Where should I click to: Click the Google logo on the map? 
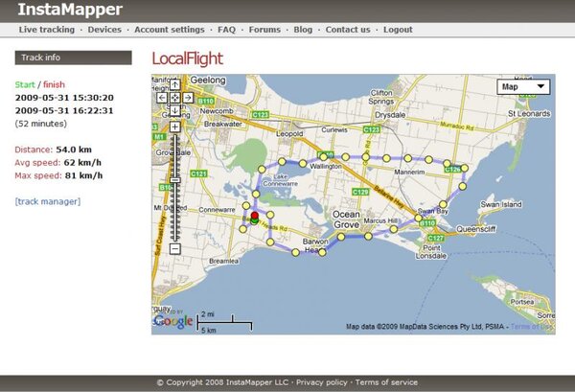pyautogui.click(x=172, y=322)
